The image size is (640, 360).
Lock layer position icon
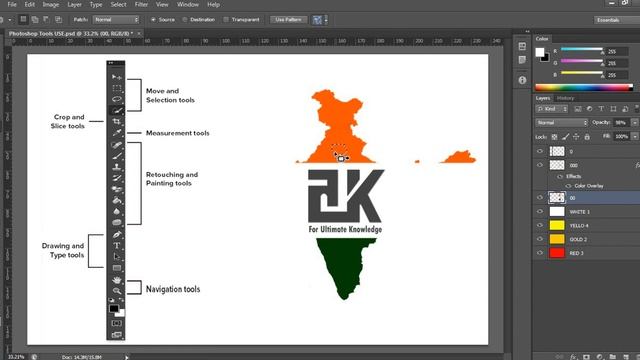click(x=576, y=137)
